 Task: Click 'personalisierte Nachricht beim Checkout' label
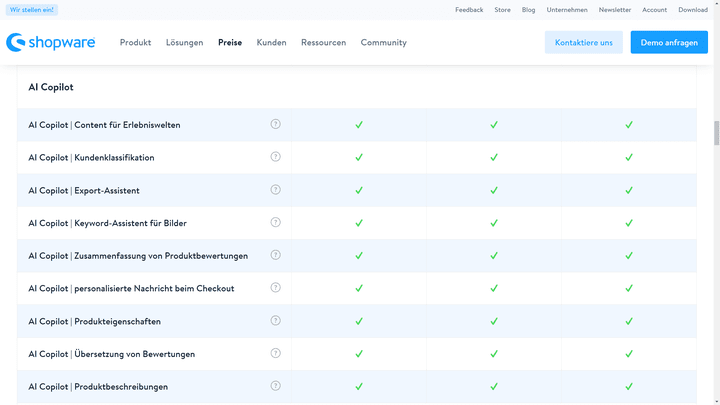click(x=154, y=288)
